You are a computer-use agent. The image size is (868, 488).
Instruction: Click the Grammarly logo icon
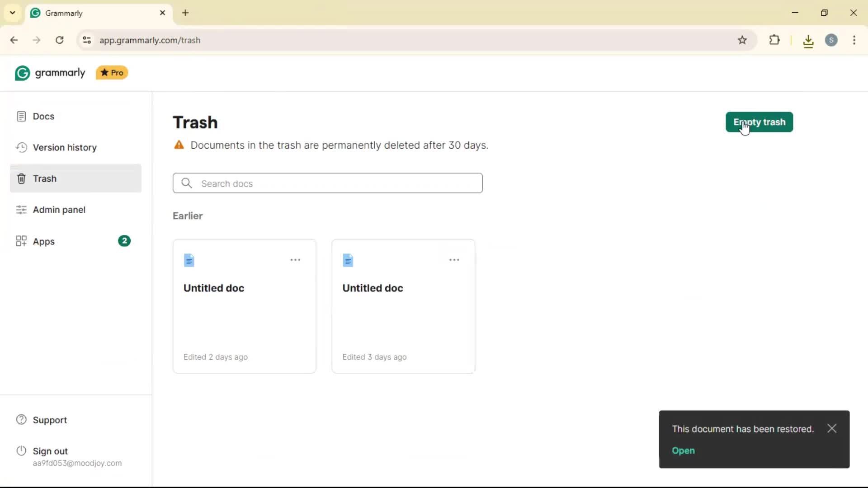click(22, 73)
